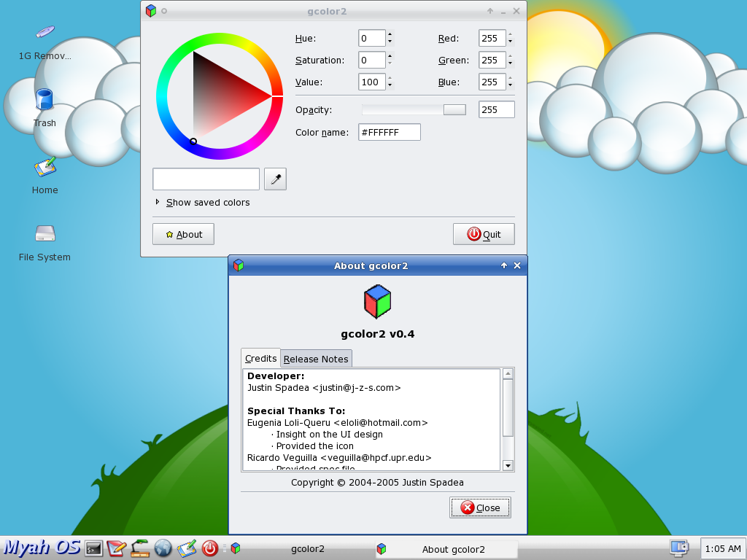Image resolution: width=747 pixels, height=560 pixels.
Task: Open the 1G Removable drive desktop icon
Action: coord(44,43)
